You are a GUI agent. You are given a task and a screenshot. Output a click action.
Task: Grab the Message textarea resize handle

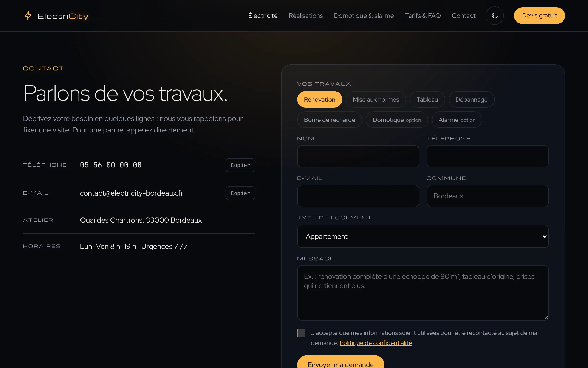tap(546, 318)
